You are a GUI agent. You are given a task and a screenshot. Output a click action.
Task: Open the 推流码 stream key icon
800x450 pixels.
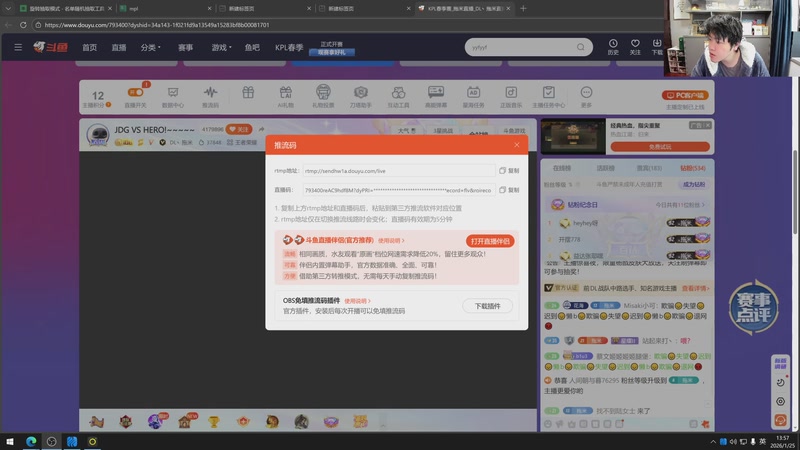point(210,96)
